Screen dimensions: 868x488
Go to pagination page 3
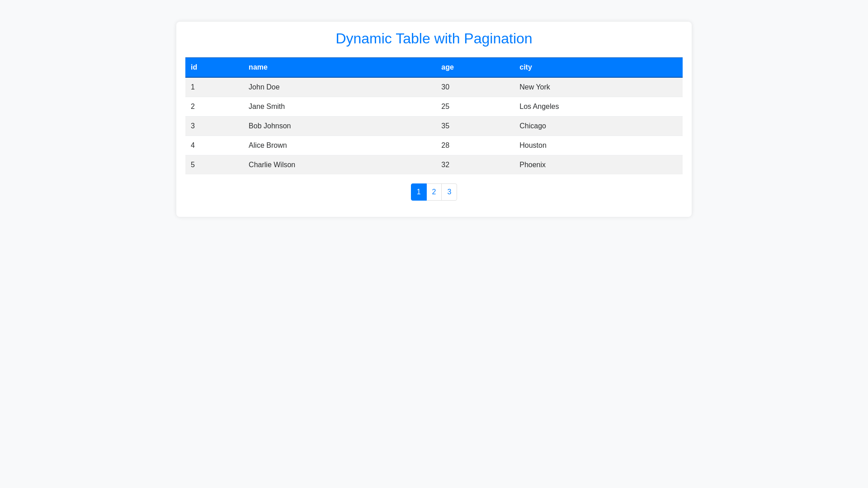tap(449, 192)
